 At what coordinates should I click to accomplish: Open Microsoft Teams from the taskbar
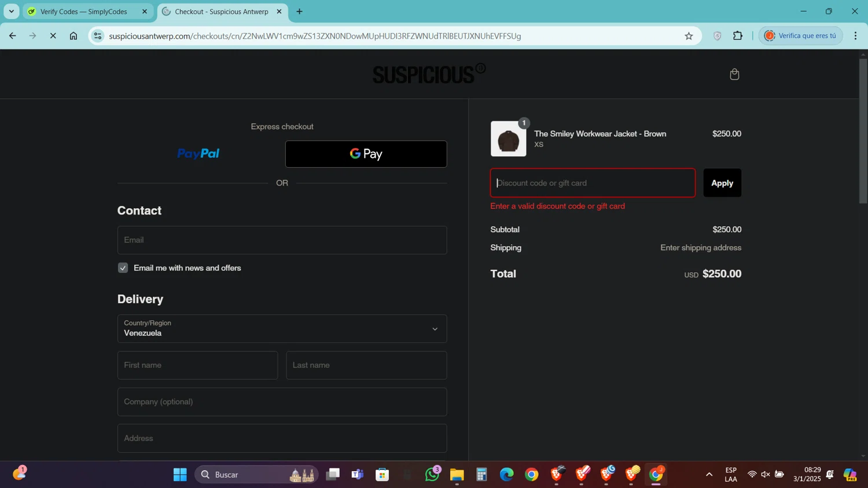point(358,475)
